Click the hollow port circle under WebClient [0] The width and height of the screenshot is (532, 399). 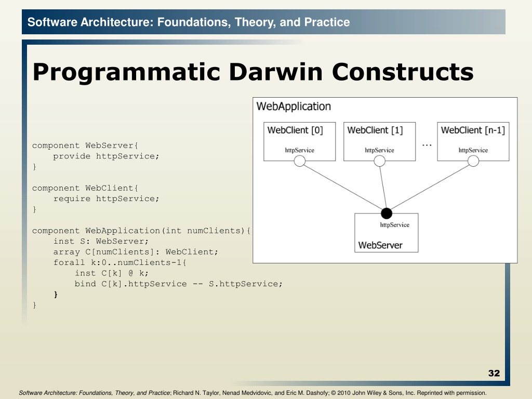(300, 161)
